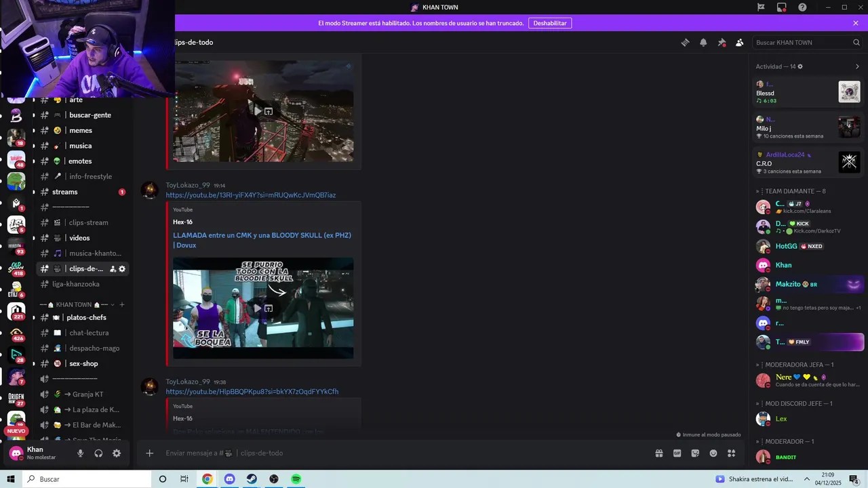Open the info-freestyle channel
The image size is (868, 488).
tap(82, 176)
